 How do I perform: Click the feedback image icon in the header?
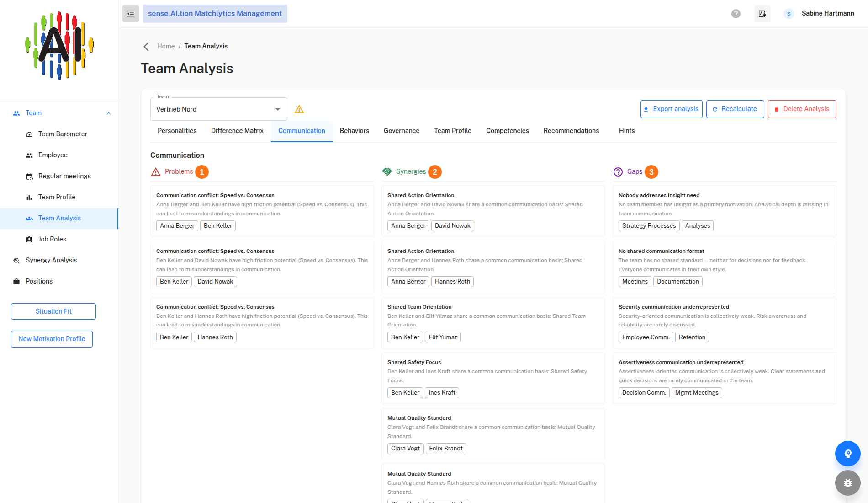tap(762, 14)
